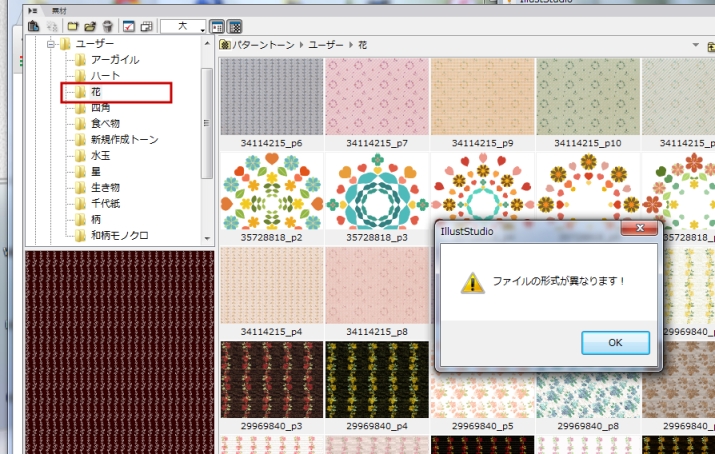Open the thumbnail size 大 dropdown
The image size is (715, 454).
184,26
